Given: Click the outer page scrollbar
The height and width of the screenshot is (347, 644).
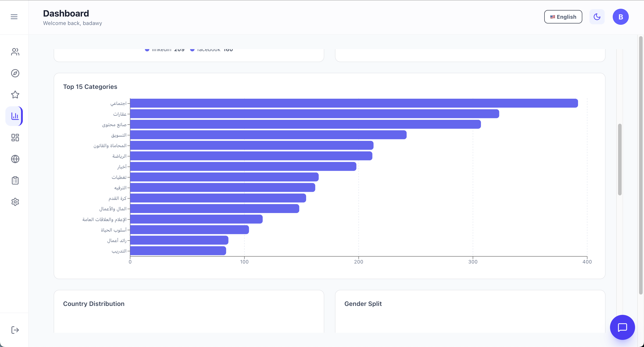Looking at the screenshot, I should pyautogui.click(x=641, y=165).
